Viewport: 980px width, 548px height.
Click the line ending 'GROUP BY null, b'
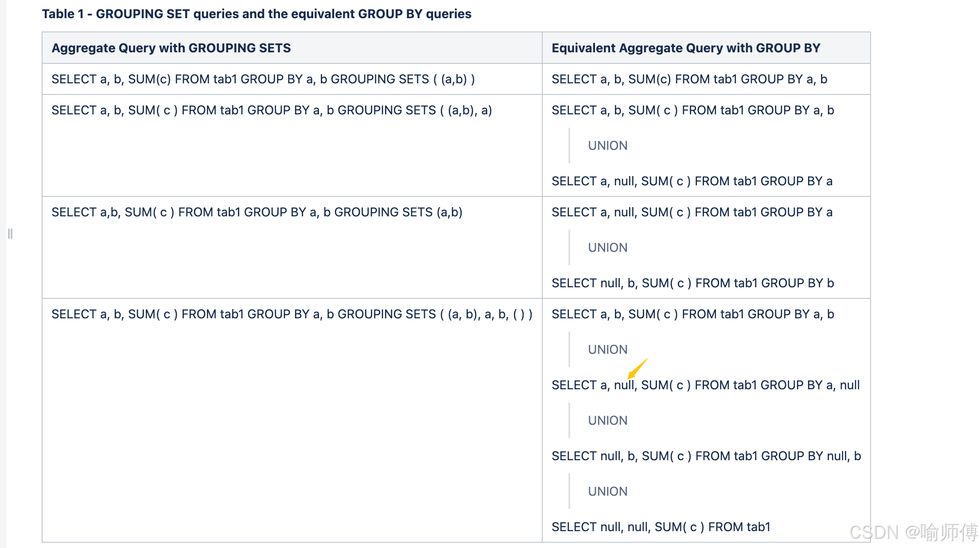pyautogui.click(x=706, y=456)
